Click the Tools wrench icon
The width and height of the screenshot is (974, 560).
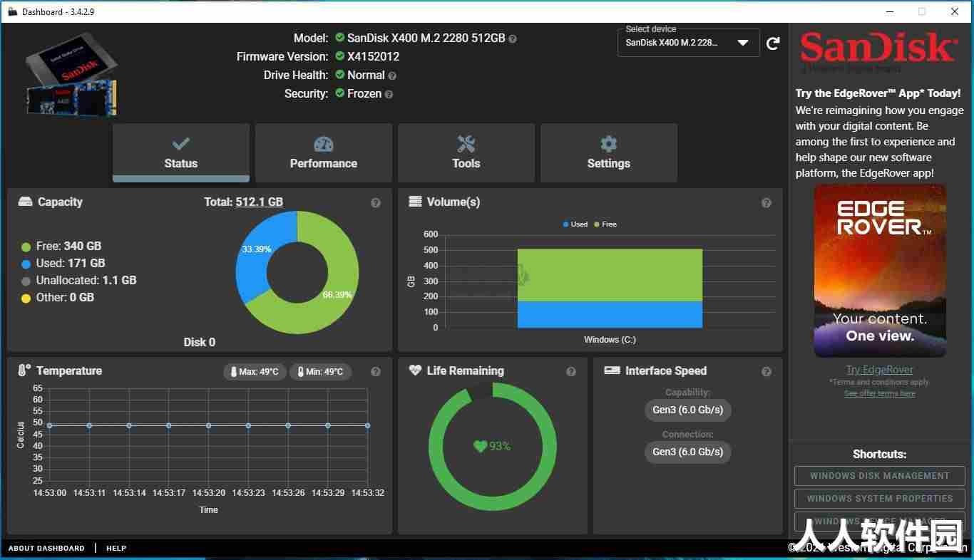click(x=466, y=144)
